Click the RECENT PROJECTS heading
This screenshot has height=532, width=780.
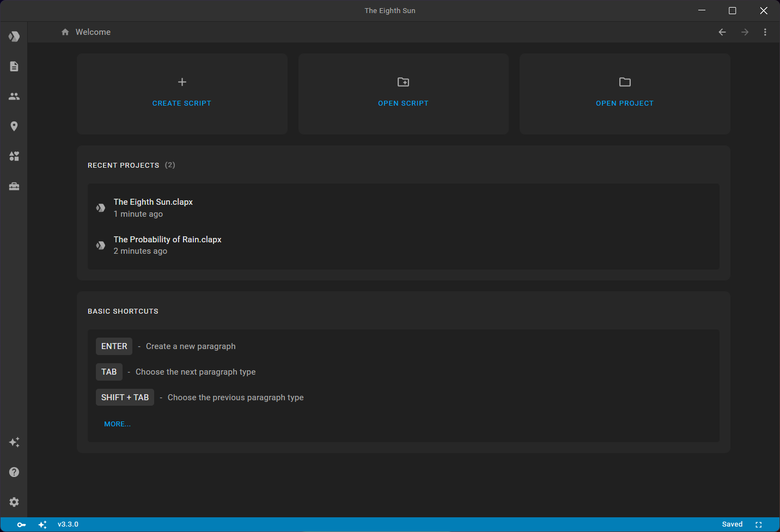[124, 166]
